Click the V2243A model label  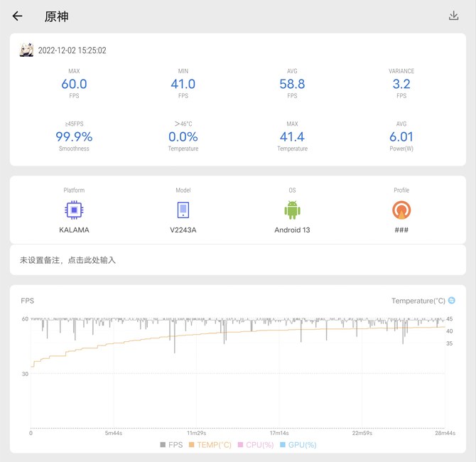[183, 230]
